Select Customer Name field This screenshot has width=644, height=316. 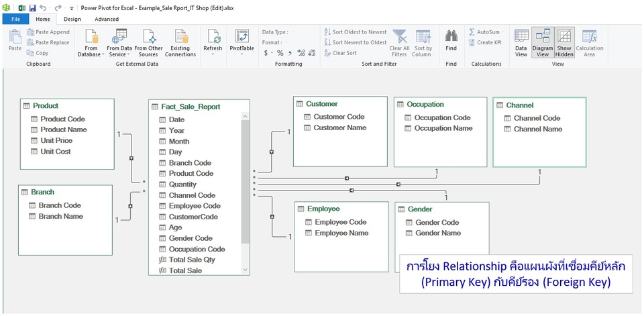[341, 127]
